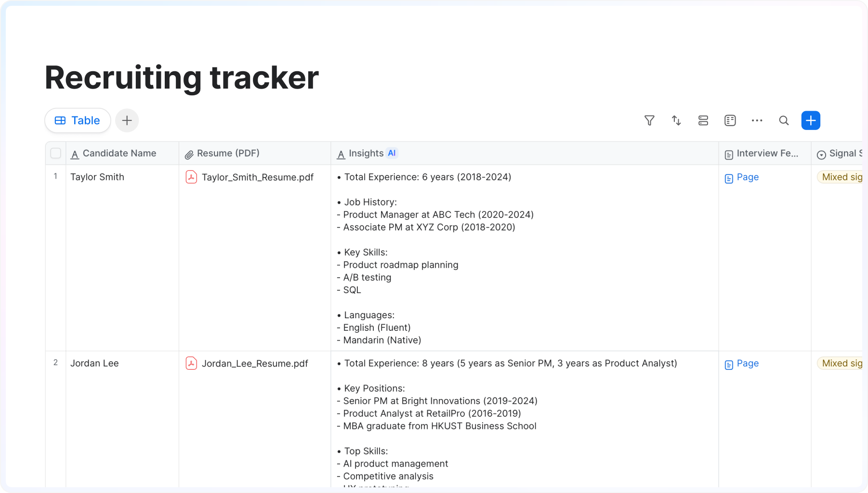
Task: Click the search magnifier icon
Action: pos(784,120)
